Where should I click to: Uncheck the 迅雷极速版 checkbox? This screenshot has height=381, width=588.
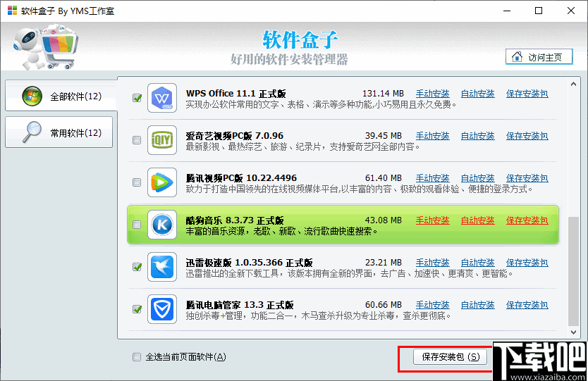coord(137,267)
